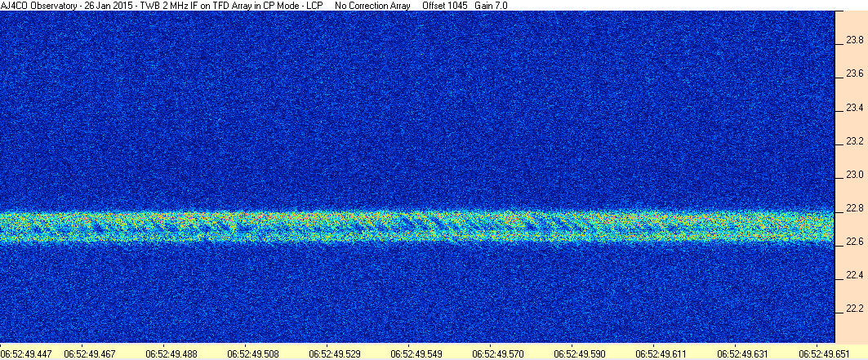Click the 06:52:49.488 time label
The height and width of the screenshot is (360, 868).
pyautogui.click(x=172, y=353)
